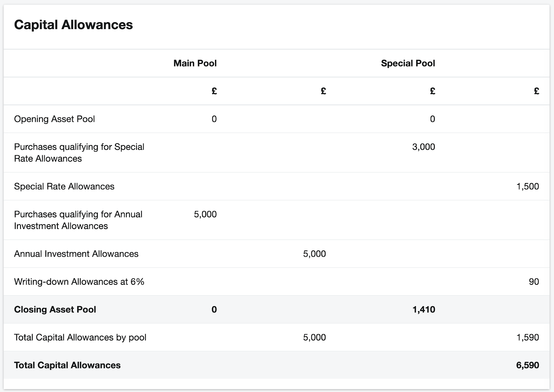
Task: Select the Special Pool opening value of 0
Action: [x=432, y=119]
